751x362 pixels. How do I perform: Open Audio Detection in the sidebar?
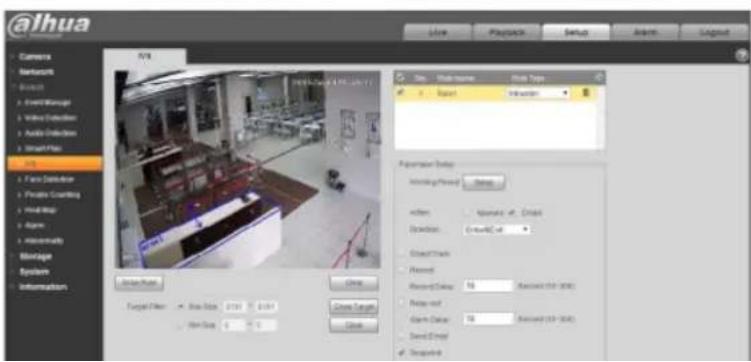49,133
